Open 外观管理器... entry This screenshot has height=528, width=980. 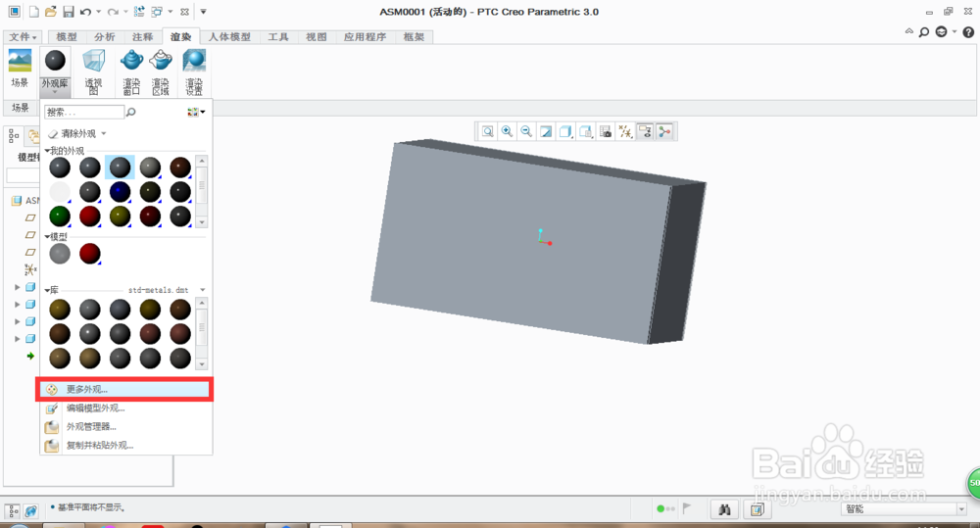[125, 427]
